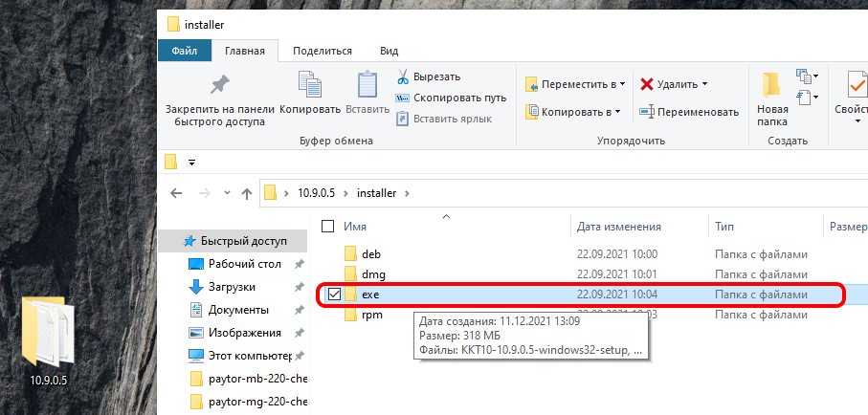The height and width of the screenshot is (415, 868).
Task: Navigate up one folder level arrow
Action: pyautogui.click(x=246, y=193)
